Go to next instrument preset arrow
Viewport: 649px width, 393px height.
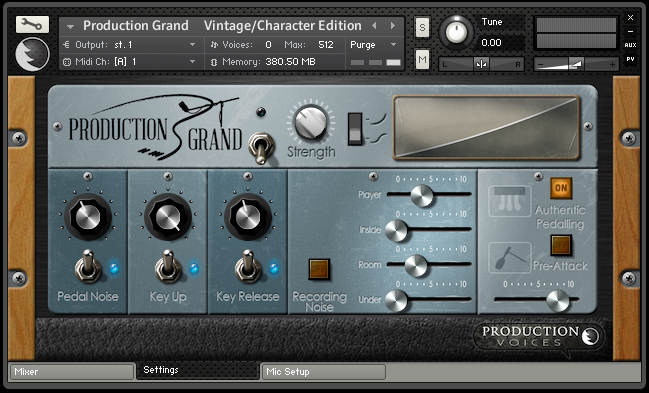point(393,26)
